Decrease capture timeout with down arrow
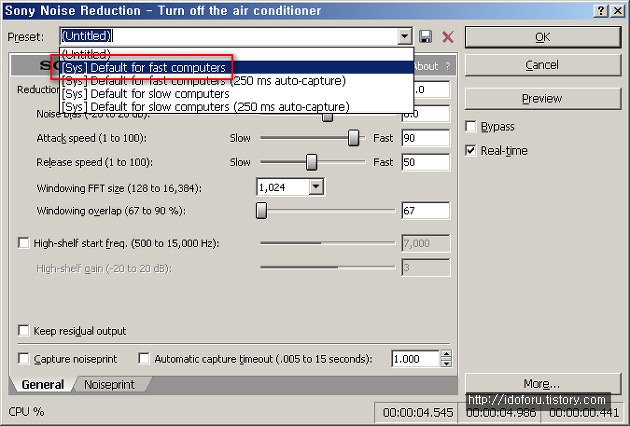Screen dimensions: 630x426 [446, 363]
